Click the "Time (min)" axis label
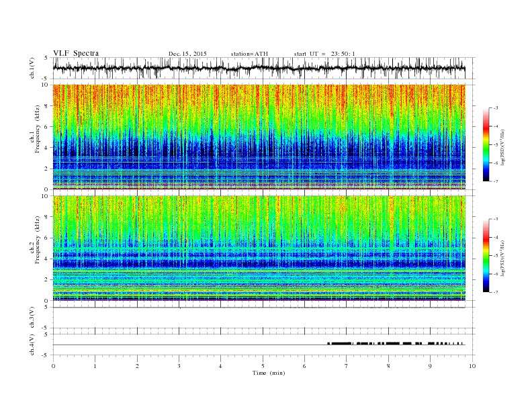 click(x=269, y=373)
